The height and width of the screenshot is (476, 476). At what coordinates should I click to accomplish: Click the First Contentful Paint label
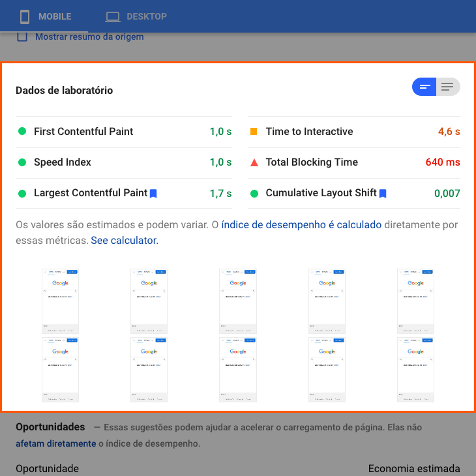83,132
